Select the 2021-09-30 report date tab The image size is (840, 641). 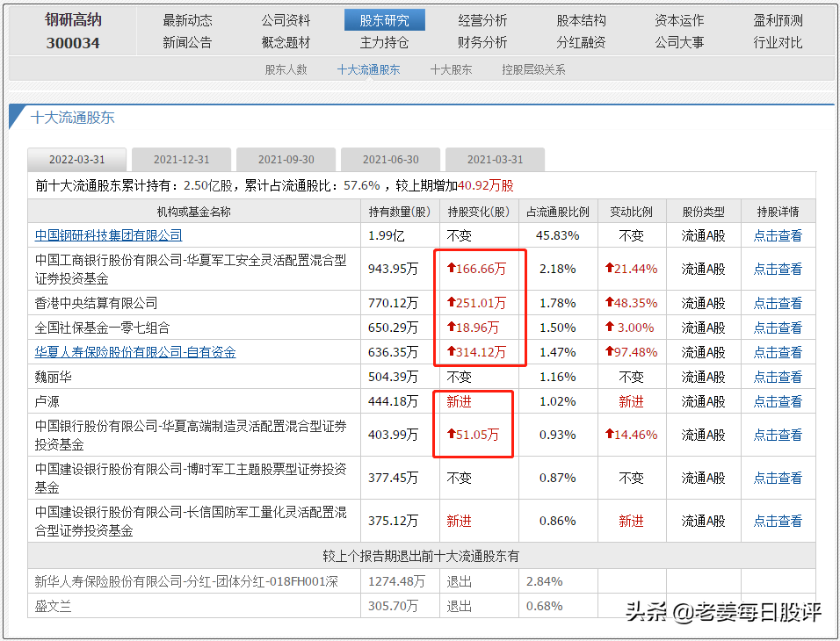286,160
